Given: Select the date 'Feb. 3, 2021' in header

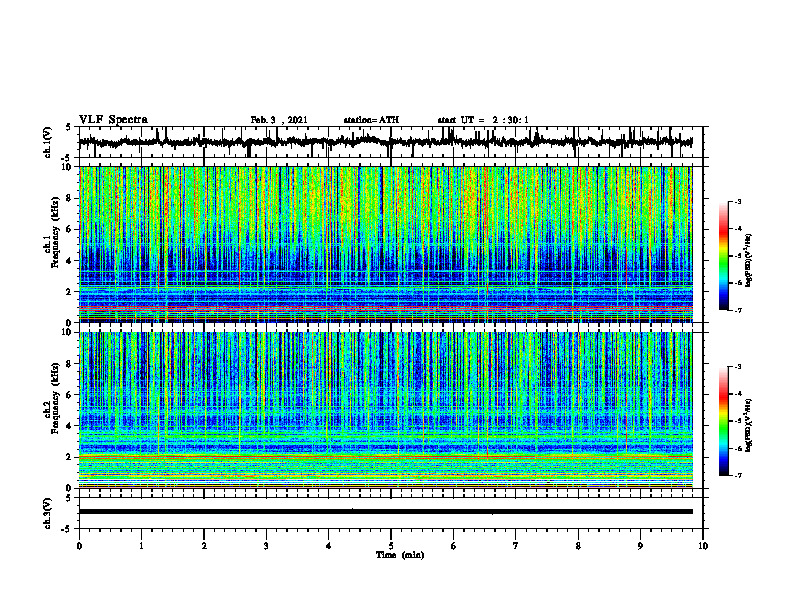Looking at the screenshot, I should click(279, 120).
